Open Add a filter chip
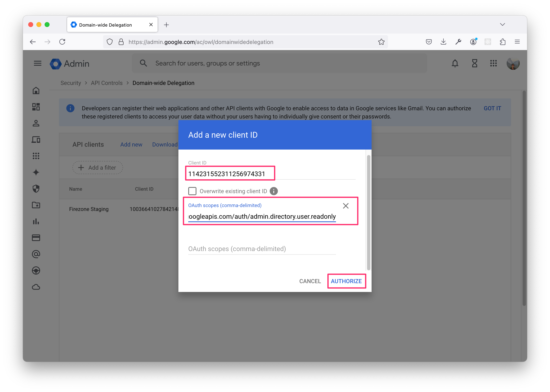Screen dimensions: 550x392 point(98,168)
